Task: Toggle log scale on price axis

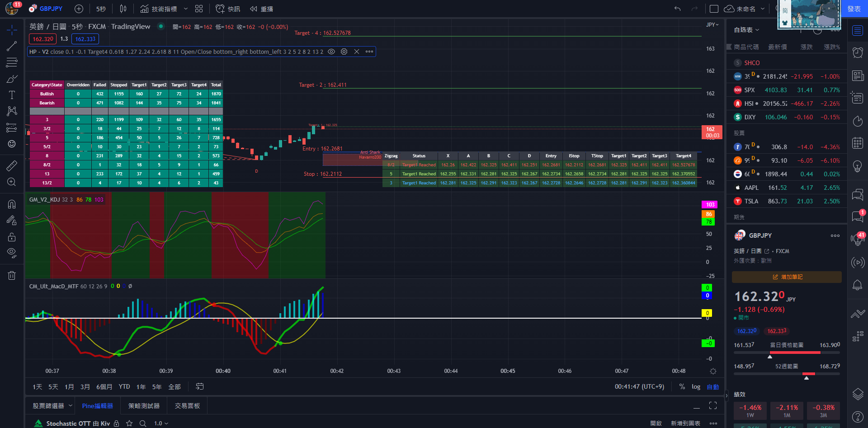Action: (696, 386)
